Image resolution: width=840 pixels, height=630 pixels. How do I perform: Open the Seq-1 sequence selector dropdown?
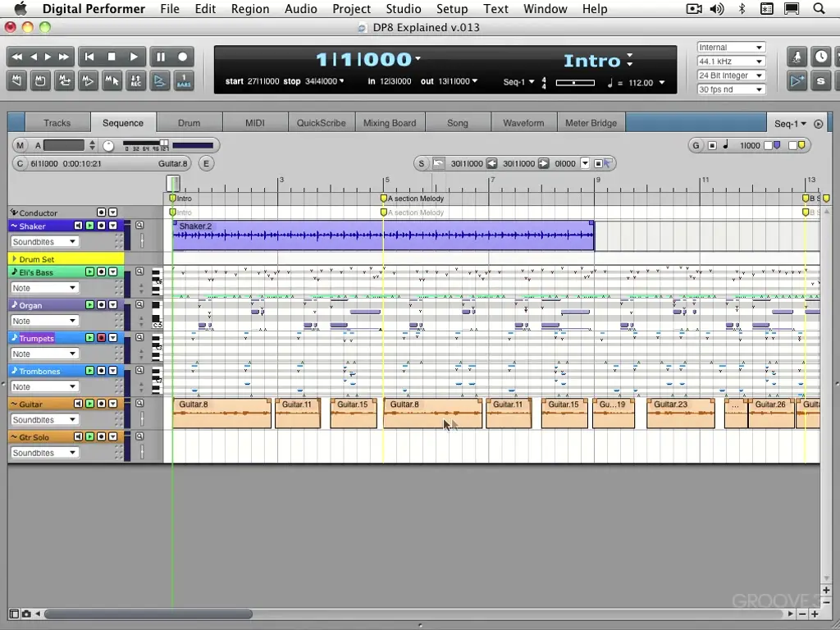[x=790, y=123]
